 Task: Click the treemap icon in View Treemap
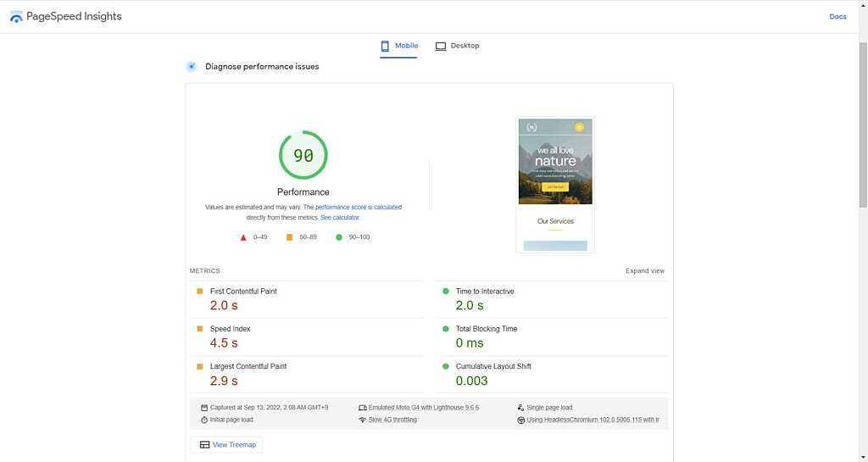[204, 444]
